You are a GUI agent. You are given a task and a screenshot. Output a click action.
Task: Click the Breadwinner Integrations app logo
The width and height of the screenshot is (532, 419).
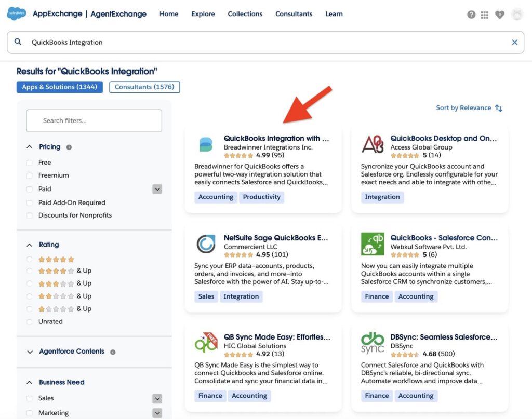pyautogui.click(x=206, y=144)
